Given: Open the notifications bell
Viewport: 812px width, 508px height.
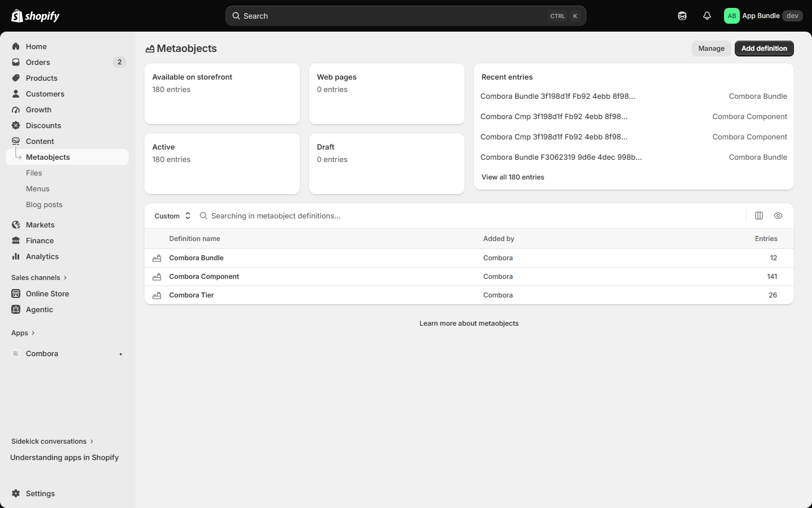Looking at the screenshot, I should 707,16.
